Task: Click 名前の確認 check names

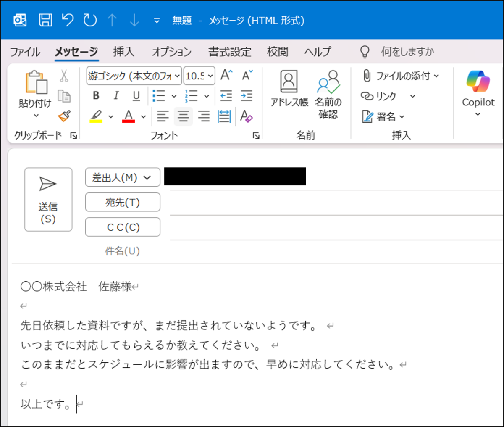Action: point(328,94)
